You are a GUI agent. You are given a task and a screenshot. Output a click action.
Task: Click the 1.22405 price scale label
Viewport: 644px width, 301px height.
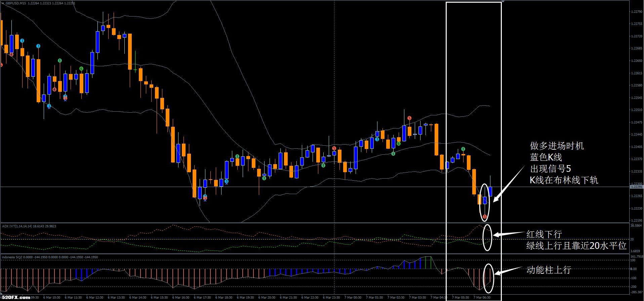(x=636, y=147)
